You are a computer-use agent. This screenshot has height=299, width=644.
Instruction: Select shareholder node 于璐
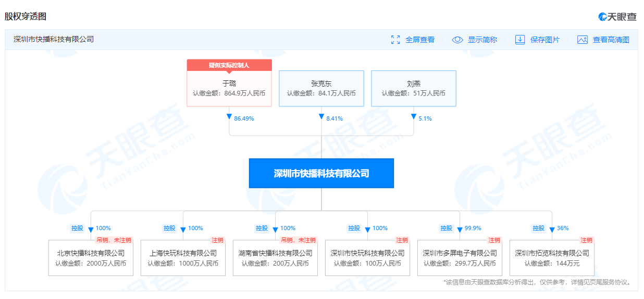pos(229,88)
